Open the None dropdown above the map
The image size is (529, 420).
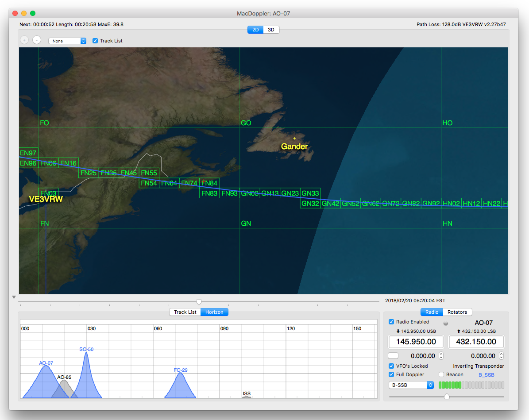67,41
